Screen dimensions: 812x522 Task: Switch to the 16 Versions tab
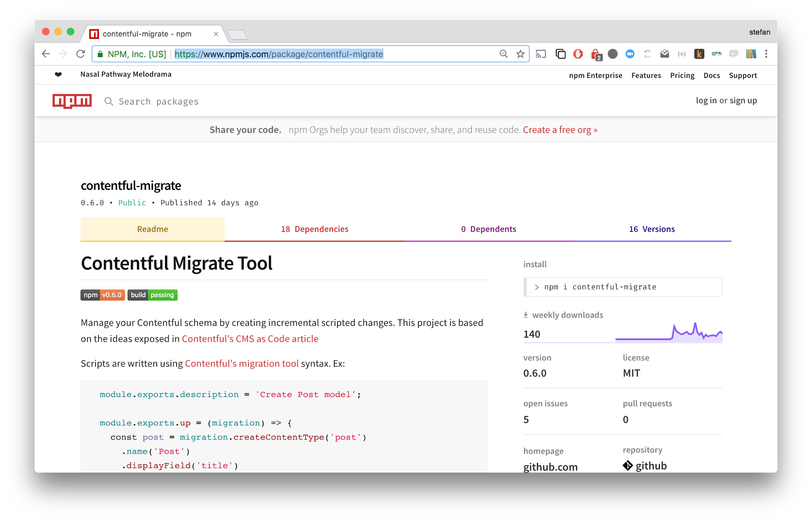[652, 229]
